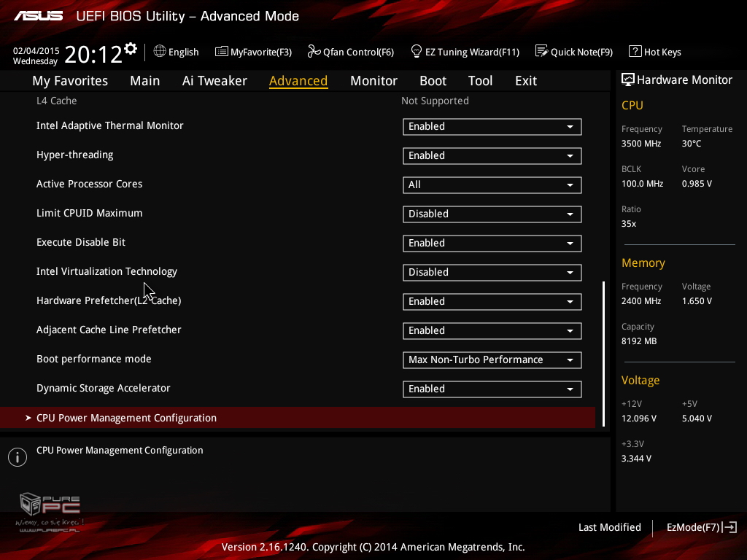Open the Hyper-threading dropdown
The height and width of the screenshot is (560, 747).
pyautogui.click(x=492, y=156)
